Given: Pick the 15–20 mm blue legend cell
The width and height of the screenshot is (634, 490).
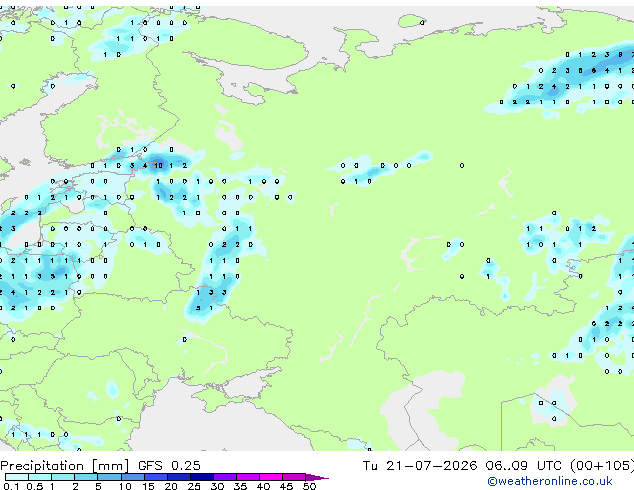Looking at the screenshot, I should [x=155, y=477].
